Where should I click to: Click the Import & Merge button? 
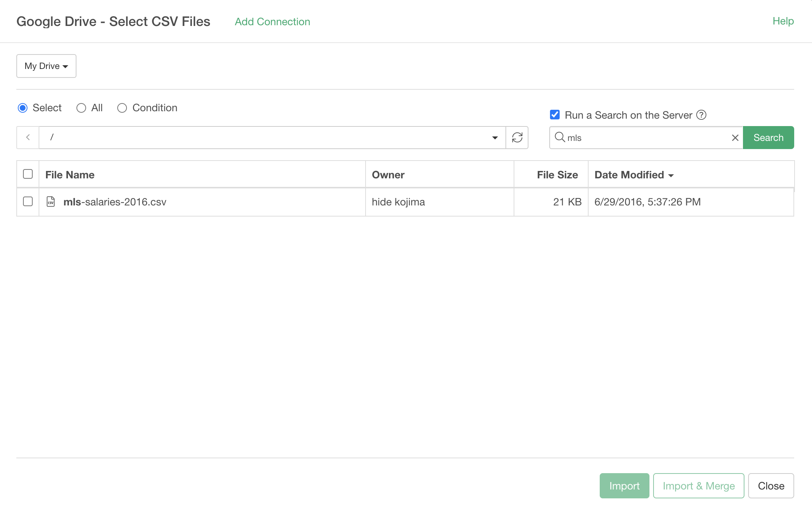pos(698,486)
